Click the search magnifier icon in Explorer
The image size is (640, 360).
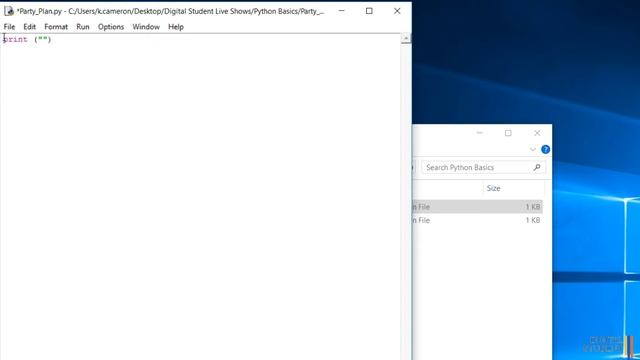click(x=537, y=167)
